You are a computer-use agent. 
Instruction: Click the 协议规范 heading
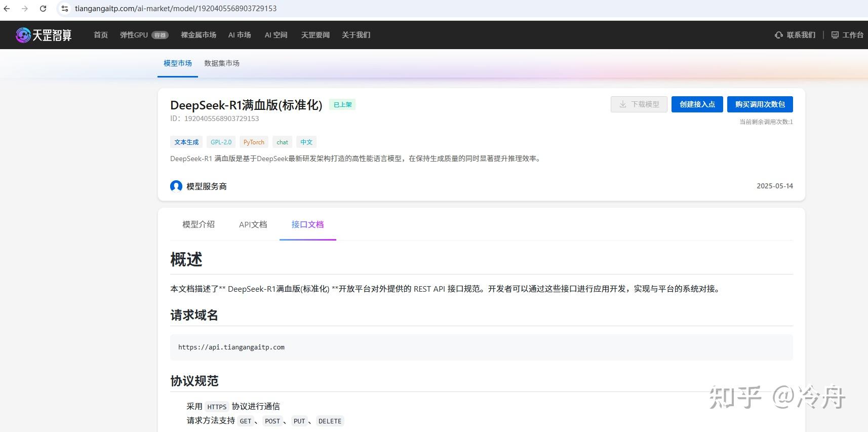pos(194,381)
